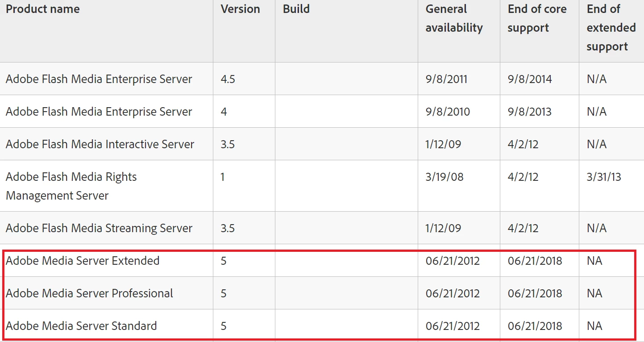Select 06/21/2012 in the Media Server Extended row

click(453, 261)
